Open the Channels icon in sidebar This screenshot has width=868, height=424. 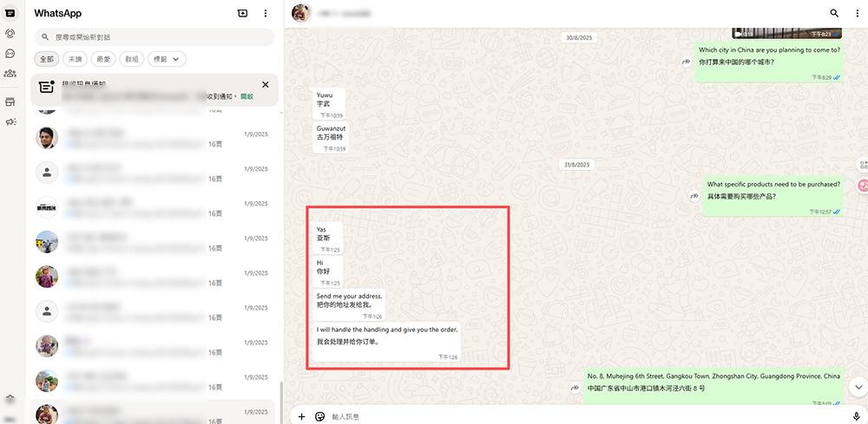pos(10,53)
